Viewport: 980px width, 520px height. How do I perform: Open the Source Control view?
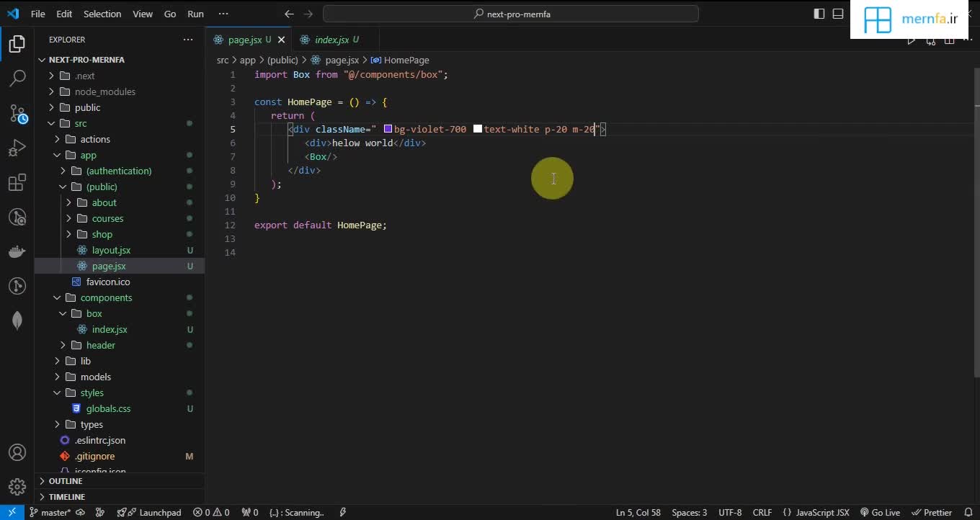(x=17, y=113)
